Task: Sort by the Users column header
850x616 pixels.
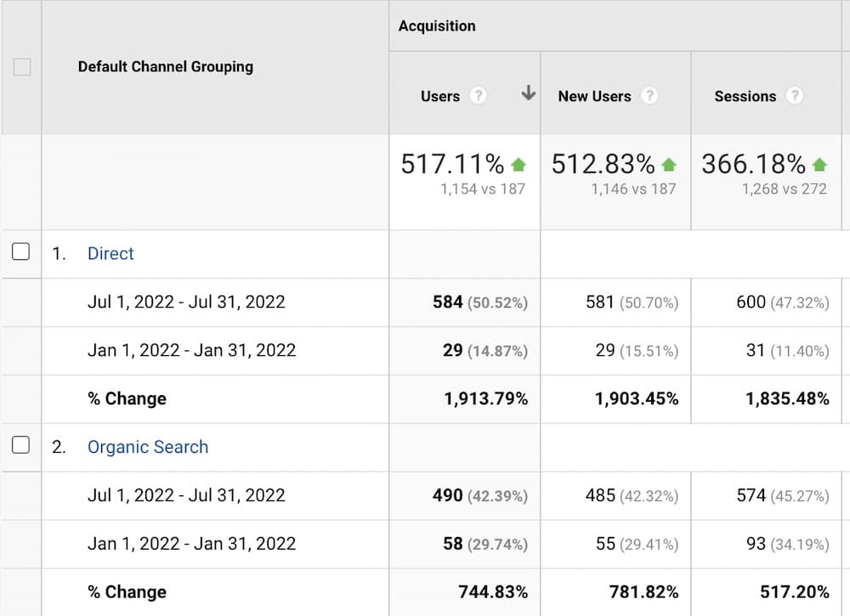Action: 439,96
